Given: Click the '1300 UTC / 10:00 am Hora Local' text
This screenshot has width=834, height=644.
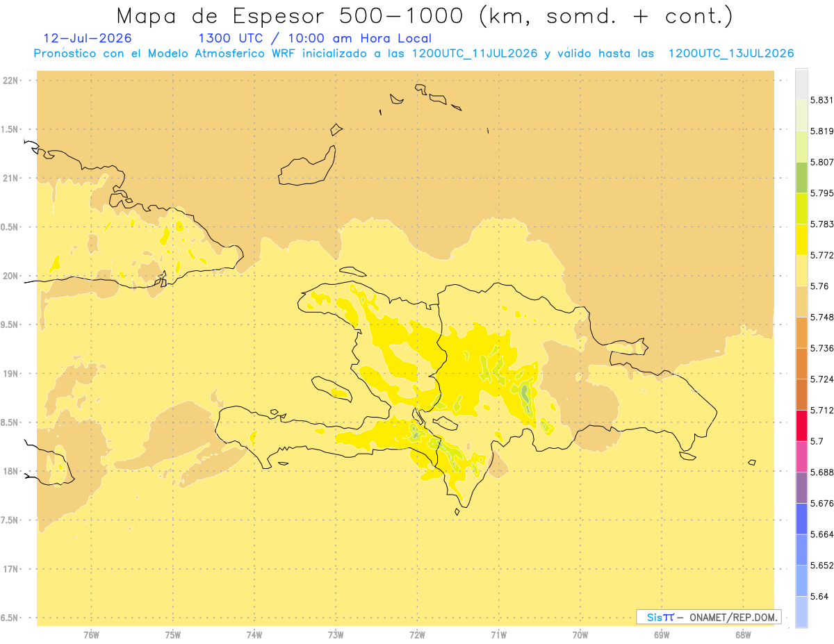Looking at the screenshot, I should [x=315, y=38].
